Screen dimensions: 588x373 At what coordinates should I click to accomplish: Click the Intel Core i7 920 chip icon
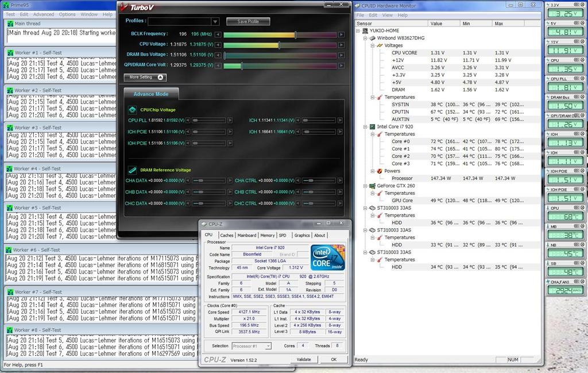(372, 126)
